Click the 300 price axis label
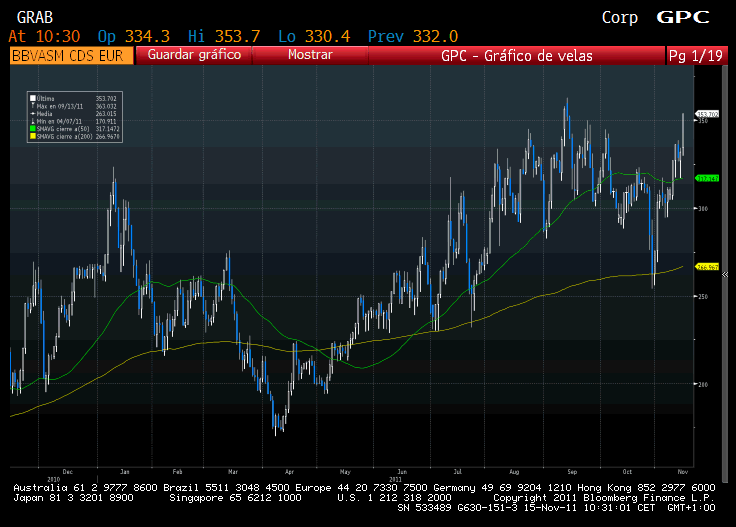 coord(703,208)
